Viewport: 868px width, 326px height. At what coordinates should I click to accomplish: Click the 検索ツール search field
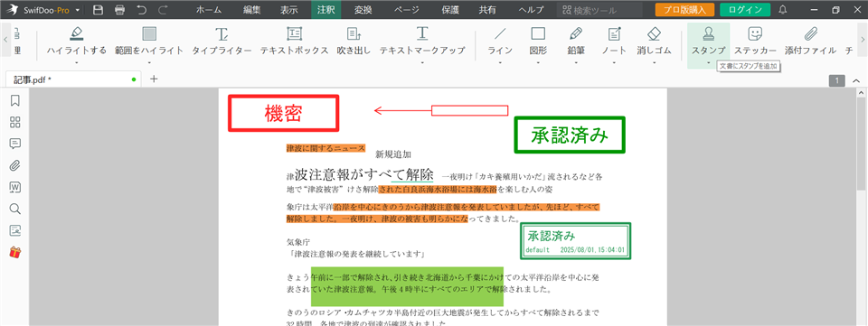pyautogui.click(x=599, y=10)
